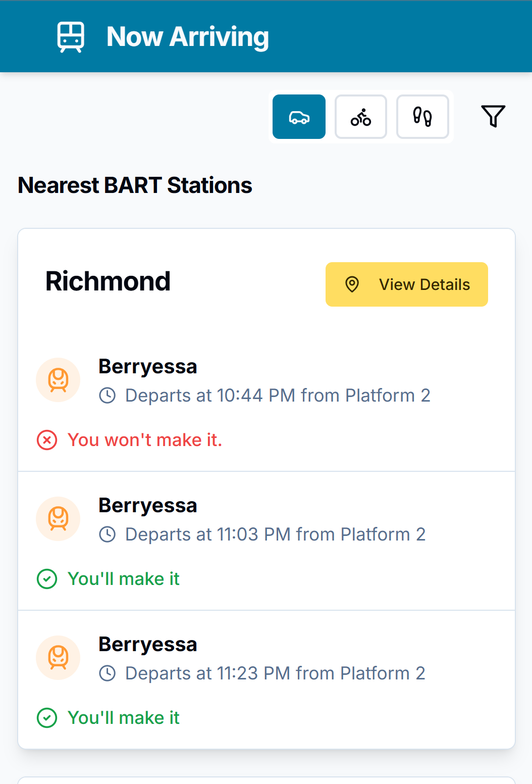Click the orange train icon for first Berryessa
This screenshot has height=784, width=532.
[x=58, y=380]
